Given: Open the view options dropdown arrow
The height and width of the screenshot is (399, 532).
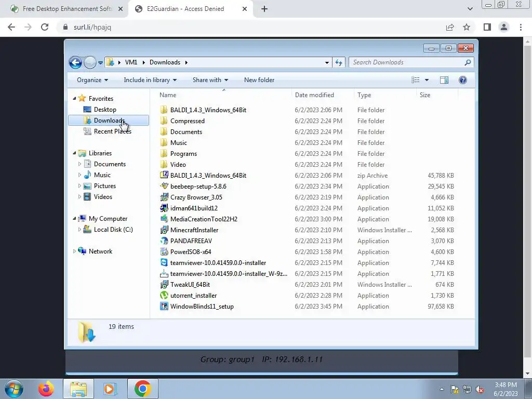Looking at the screenshot, I should click(427, 80).
